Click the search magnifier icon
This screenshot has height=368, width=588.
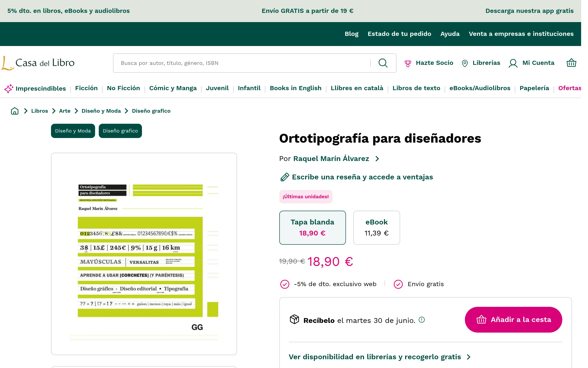pyautogui.click(x=383, y=63)
